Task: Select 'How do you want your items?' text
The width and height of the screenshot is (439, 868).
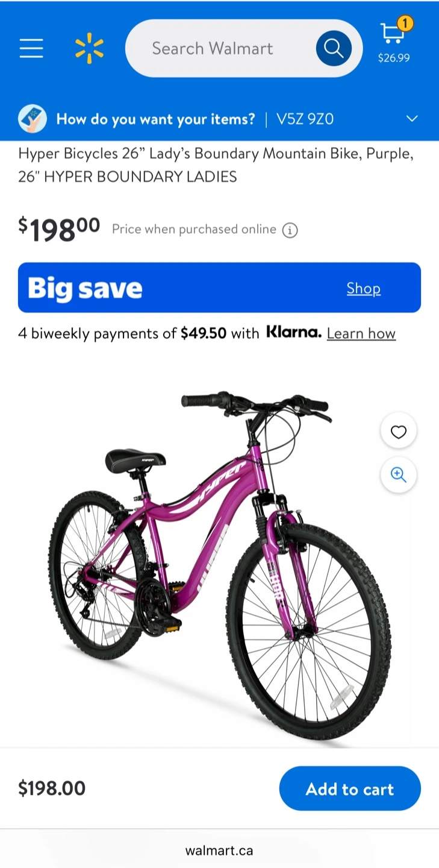Action: (x=156, y=119)
